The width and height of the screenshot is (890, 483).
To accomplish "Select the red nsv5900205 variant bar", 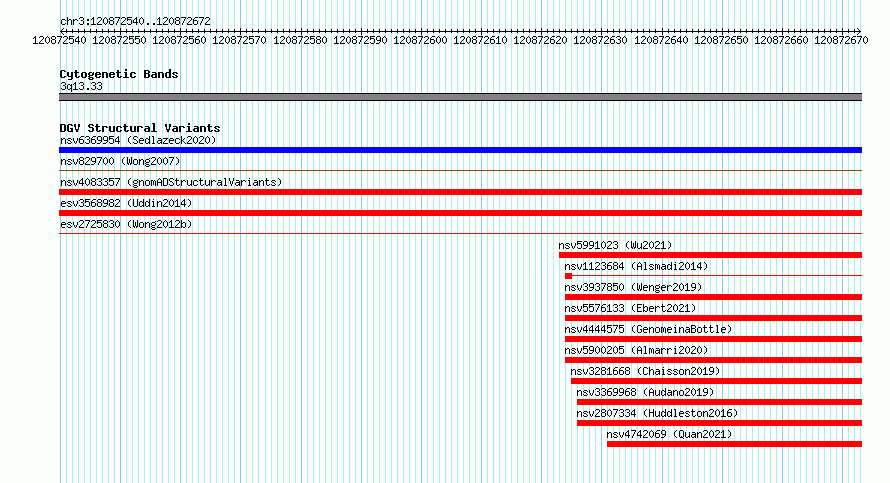I will (713, 360).
